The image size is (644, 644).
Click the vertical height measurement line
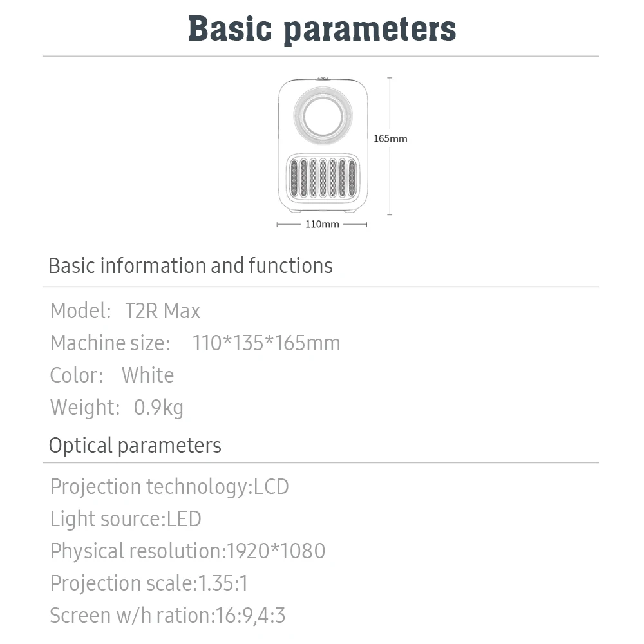[390, 146]
